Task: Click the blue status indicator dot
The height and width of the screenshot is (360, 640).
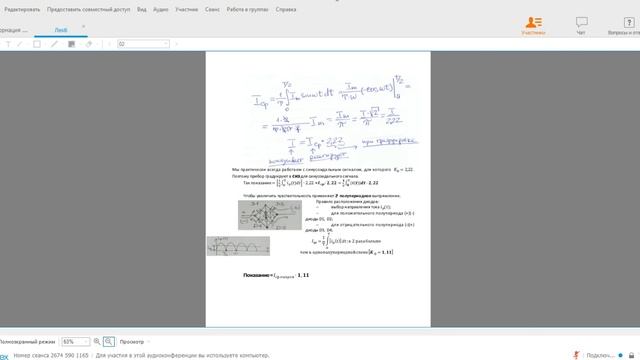Action: click(x=620, y=356)
